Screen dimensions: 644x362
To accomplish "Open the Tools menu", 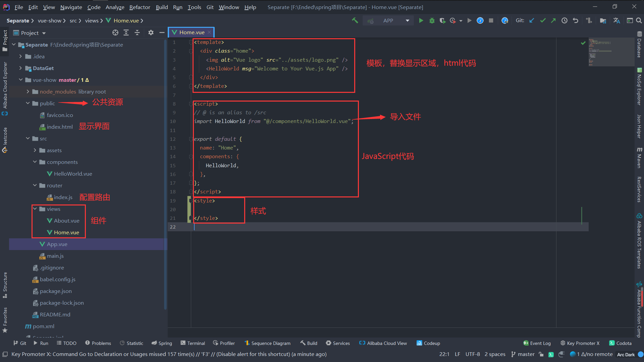I will point(194,7).
